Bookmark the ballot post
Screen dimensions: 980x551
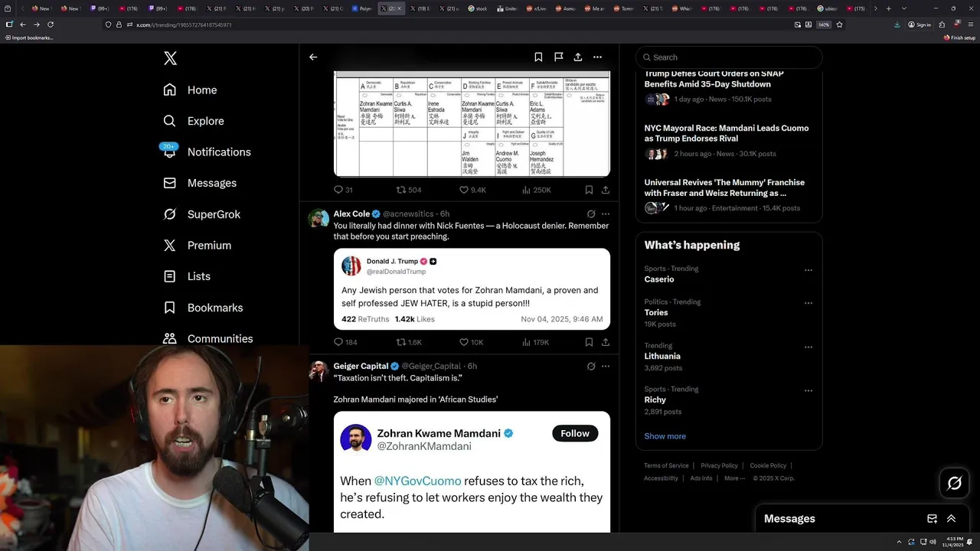pyautogui.click(x=589, y=190)
